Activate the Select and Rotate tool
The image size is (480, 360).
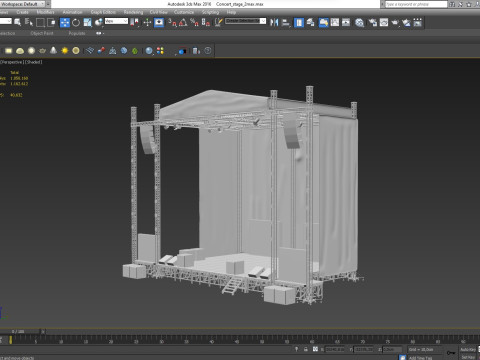click(76, 22)
